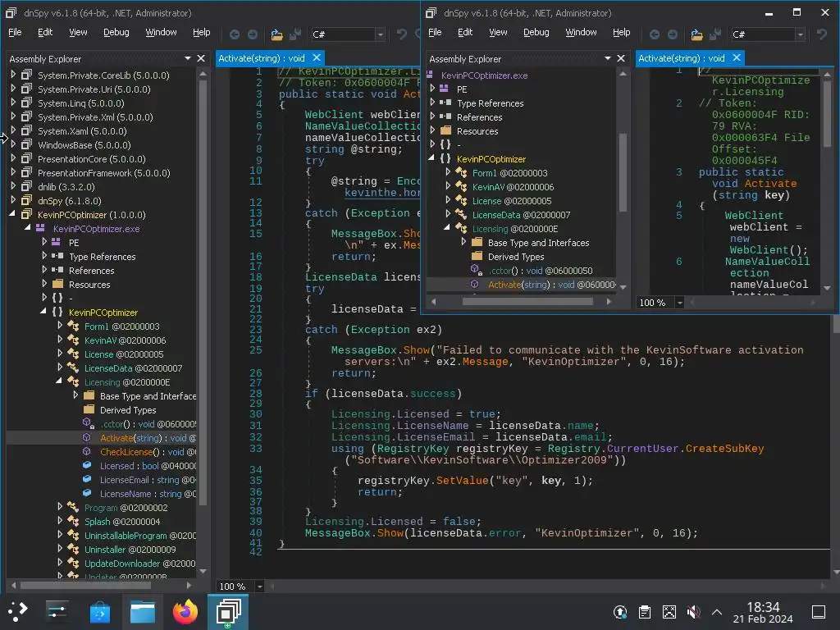Open left editor 100 % zoom dropdown

click(259, 587)
